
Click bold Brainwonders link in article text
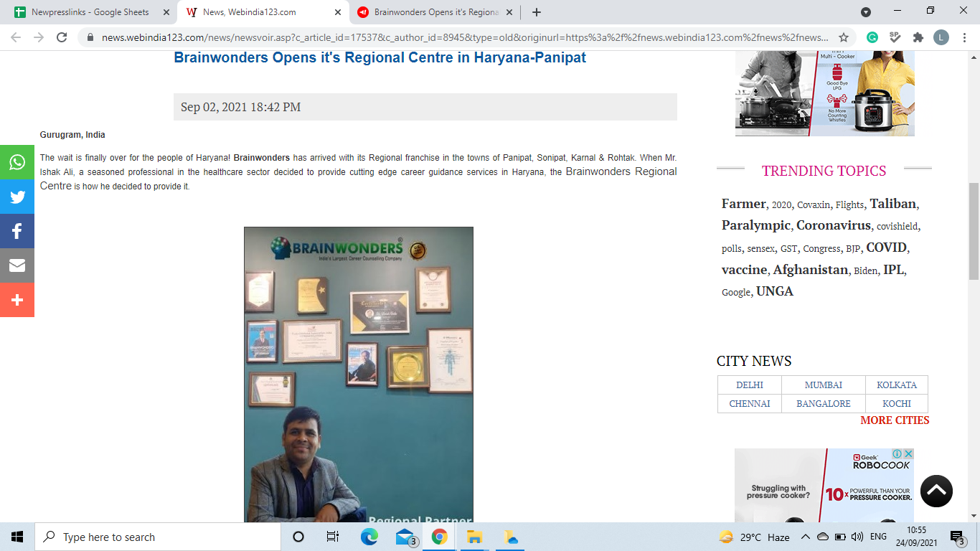(x=262, y=157)
